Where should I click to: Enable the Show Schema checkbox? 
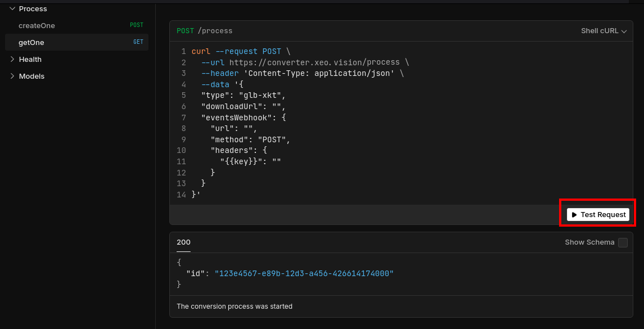click(x=623, y=242)
